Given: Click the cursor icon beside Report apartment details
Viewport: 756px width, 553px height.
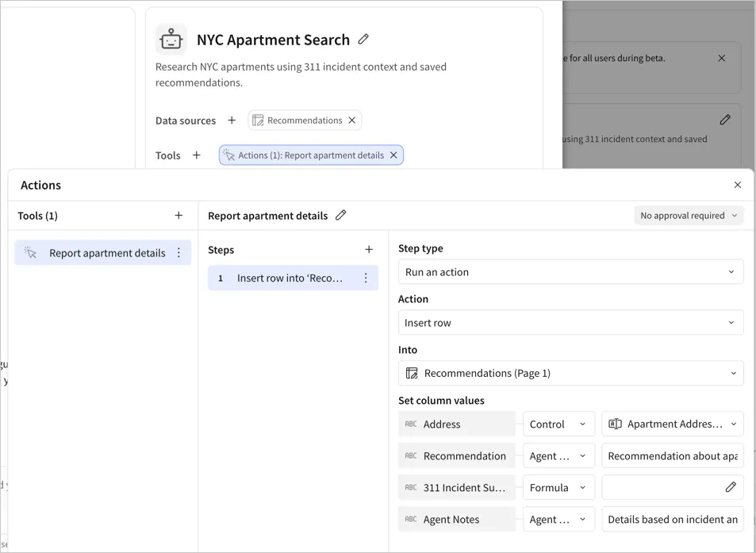Looking at the screenshot, I should coord(30,252).
